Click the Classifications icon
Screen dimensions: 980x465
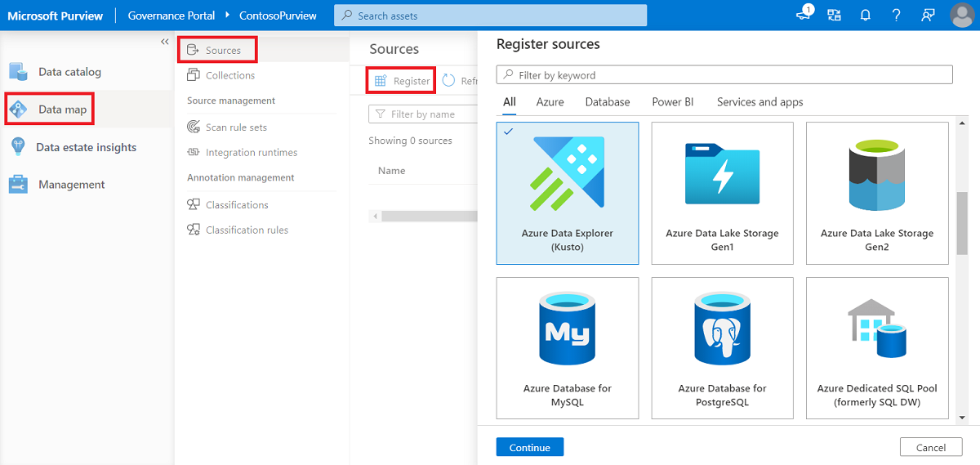point(194,205)
